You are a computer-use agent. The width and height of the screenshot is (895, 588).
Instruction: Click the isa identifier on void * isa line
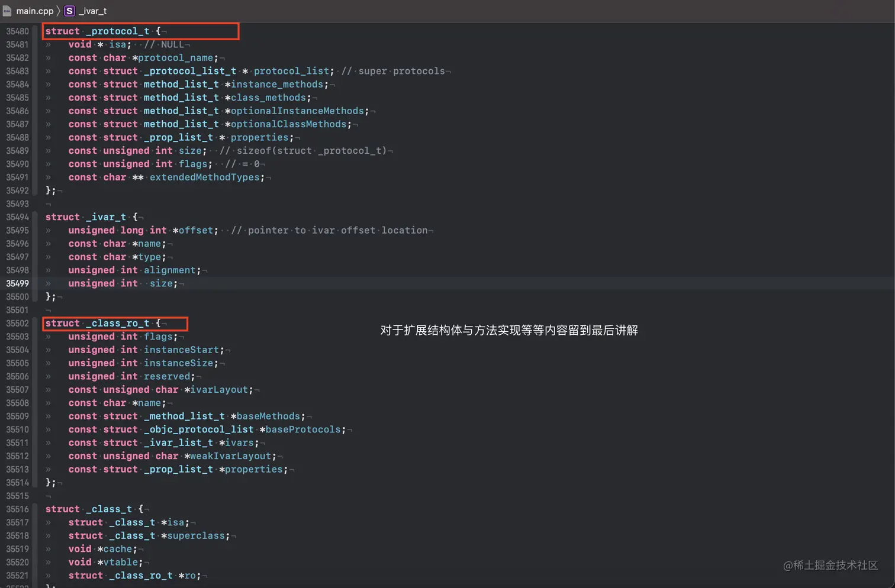point(117,44)
